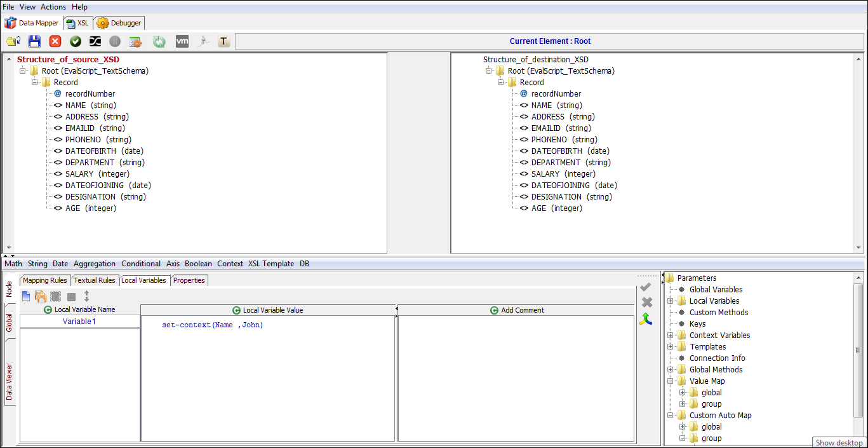868x448 pixels.
Task: Click the blue floppy disk save icon
Action: pyautogui.click(x=34, y=41)
